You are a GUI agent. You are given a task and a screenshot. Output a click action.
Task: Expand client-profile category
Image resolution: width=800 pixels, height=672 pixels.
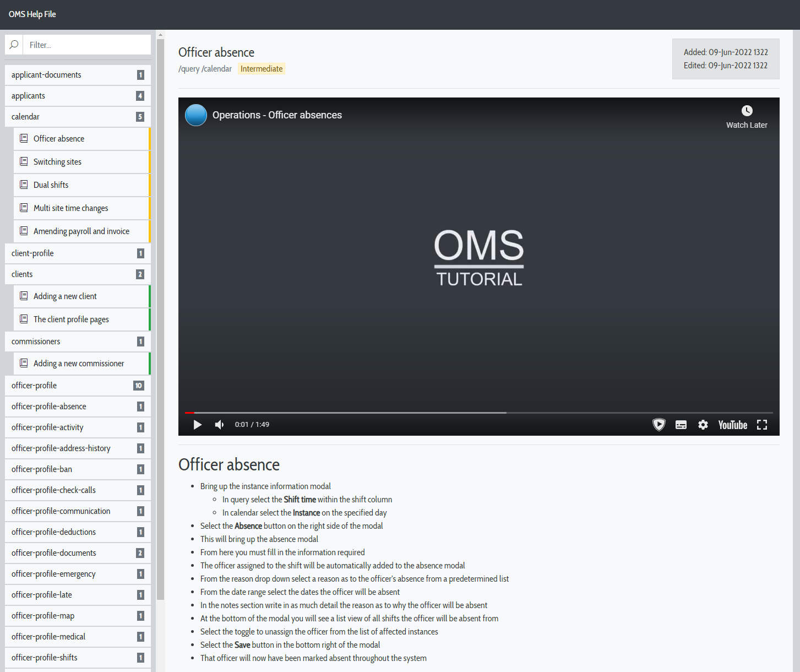[x=78, y=253]
